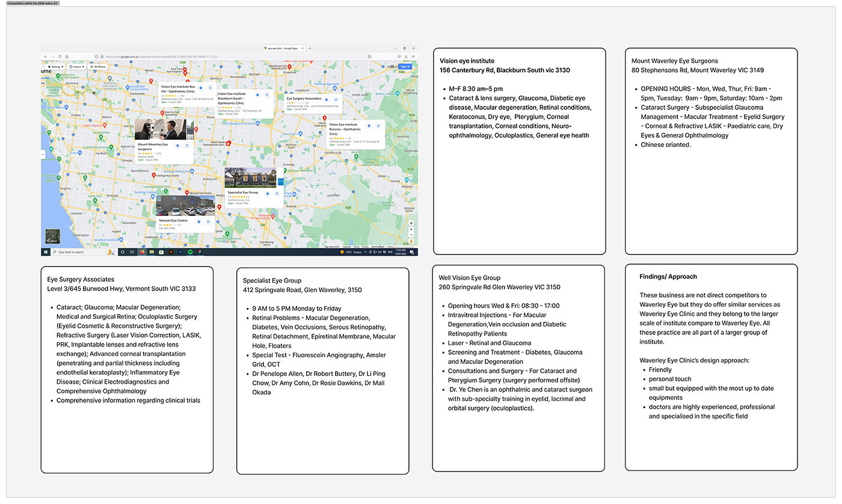Viewport: 842px width, 504px height.
Task: Click the Sign in button
Action: tap(405, 67)
